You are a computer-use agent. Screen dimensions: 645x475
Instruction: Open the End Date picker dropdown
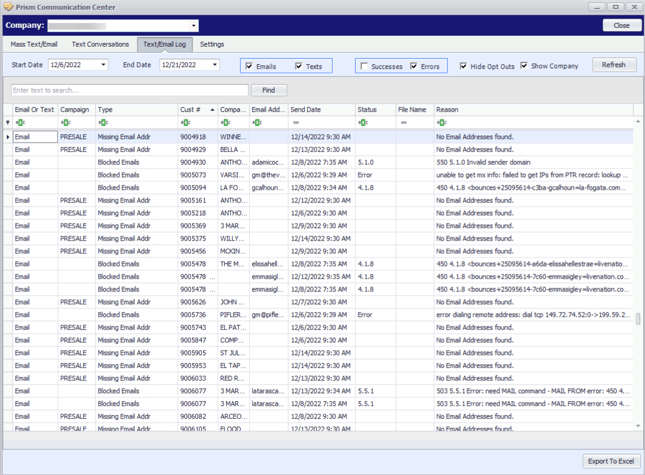click(x=215, y=65)
